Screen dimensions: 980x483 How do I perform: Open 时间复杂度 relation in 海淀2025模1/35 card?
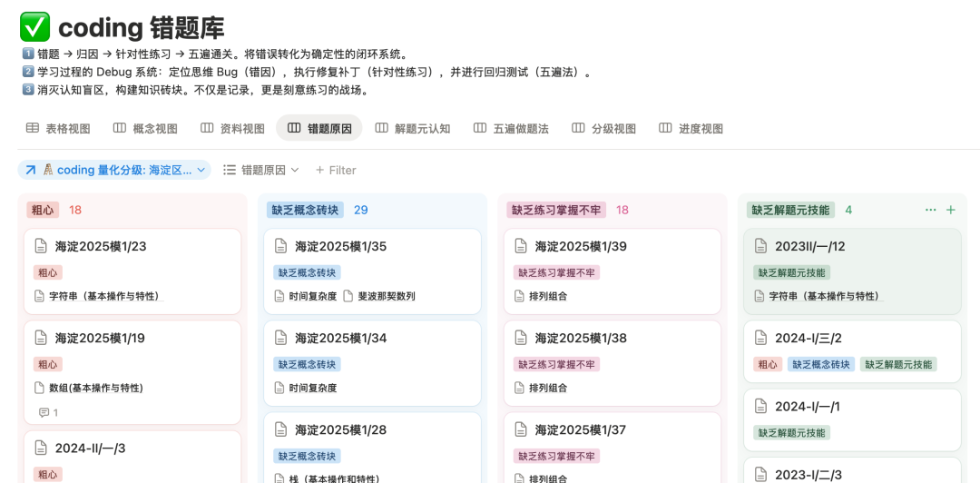coord(307,296)
